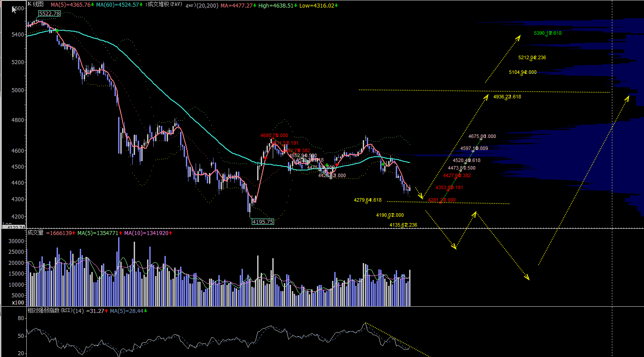Click the 4400 price axis tick
The image size is (644, 357).
[x=18, y=183]
